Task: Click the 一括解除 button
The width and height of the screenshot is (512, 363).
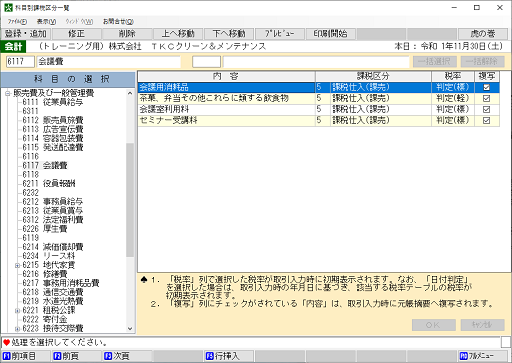Action: coord(482,62)
